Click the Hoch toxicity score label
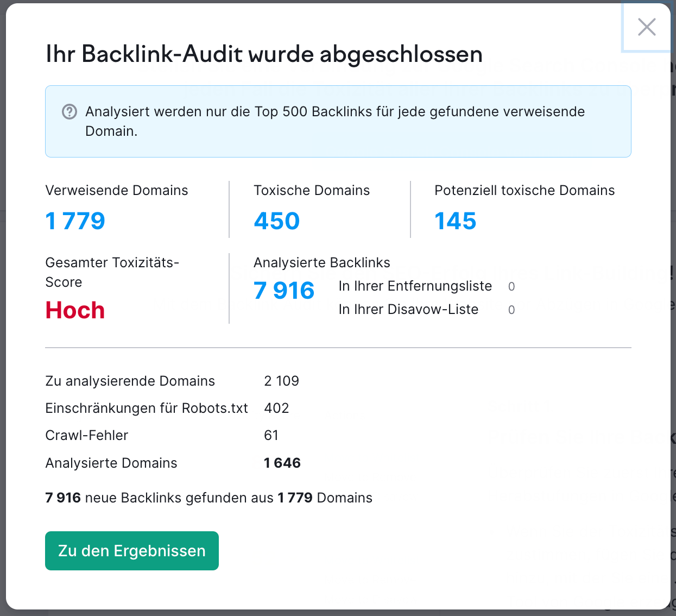The width and height of the screenshot is (676, 616). (75, 310)
